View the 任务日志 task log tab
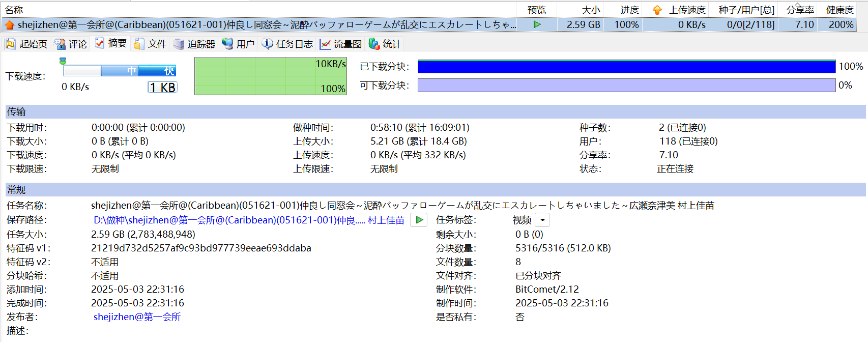 pos(287,44)
